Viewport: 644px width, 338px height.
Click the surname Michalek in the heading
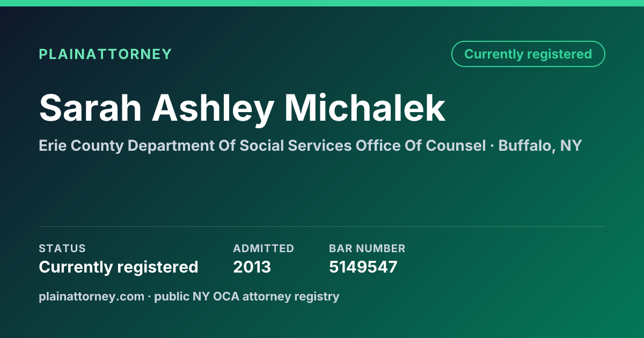coord(365,108)
